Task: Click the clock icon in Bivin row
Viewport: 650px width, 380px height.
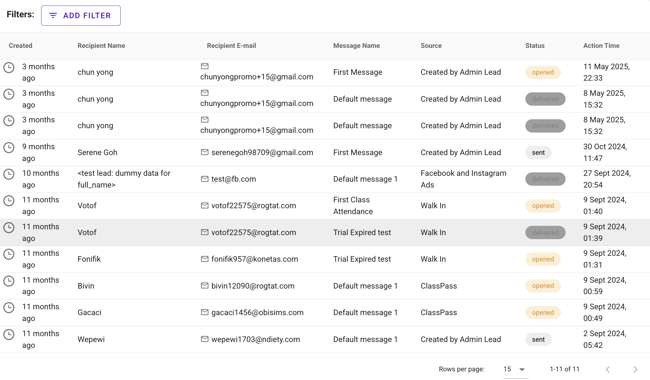Action: coord(9,281)
